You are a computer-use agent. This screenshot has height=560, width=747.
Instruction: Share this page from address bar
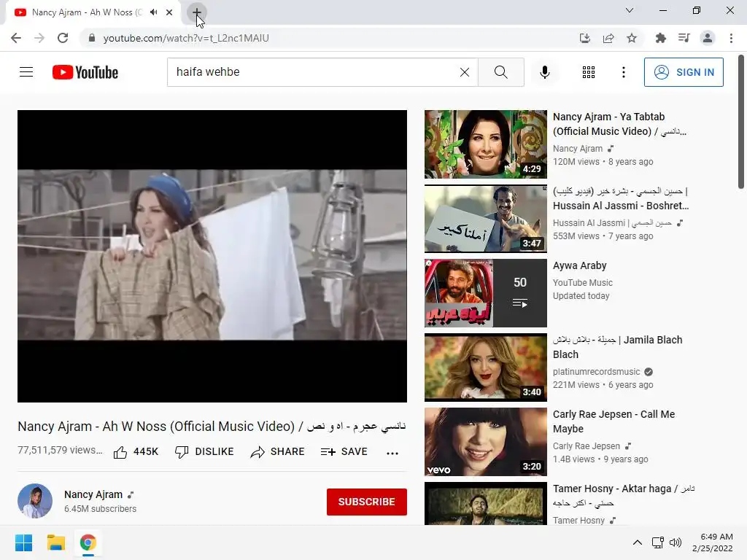pyautogui.click(x=608, y=38)
